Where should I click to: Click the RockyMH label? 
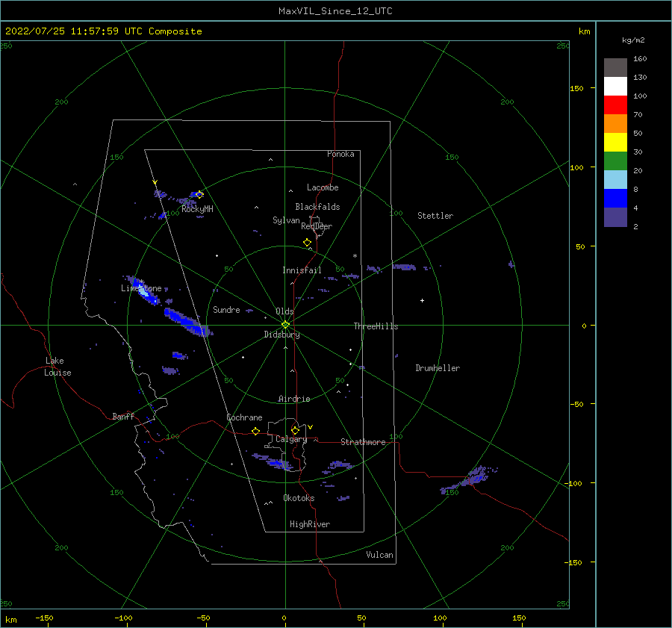click(x=197, y=209)
